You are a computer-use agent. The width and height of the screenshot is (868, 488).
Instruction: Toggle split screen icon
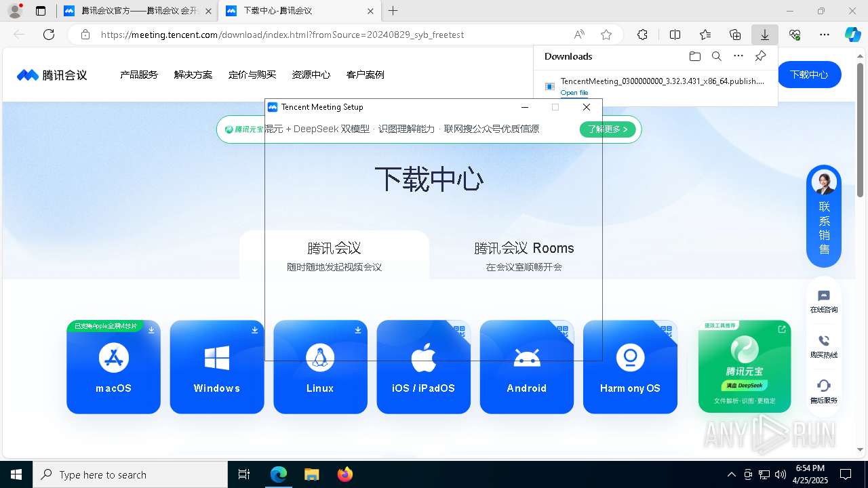coord(675,35)
